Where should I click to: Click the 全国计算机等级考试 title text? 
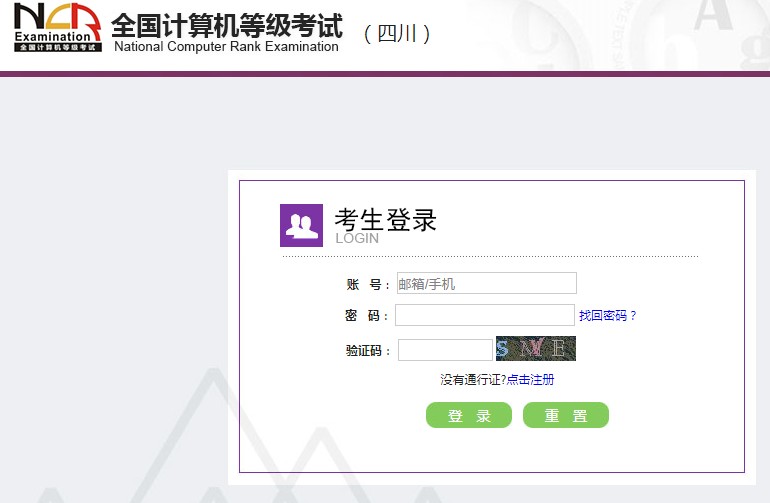point(227,26)
